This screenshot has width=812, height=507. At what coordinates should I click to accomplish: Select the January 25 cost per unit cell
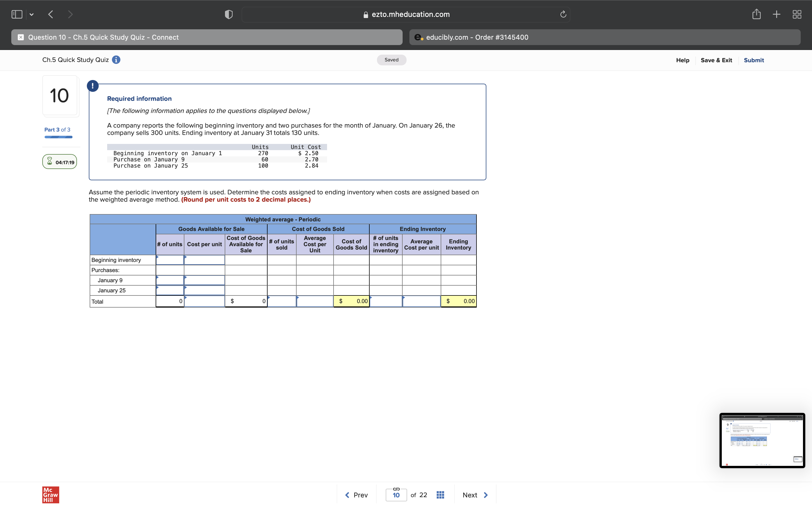(204, 290)
